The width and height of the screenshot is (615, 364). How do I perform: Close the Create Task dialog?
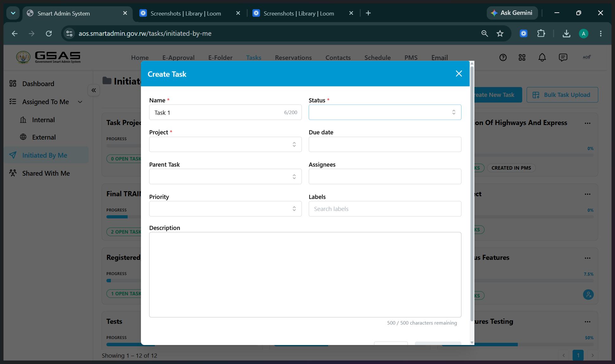(459, 74)
